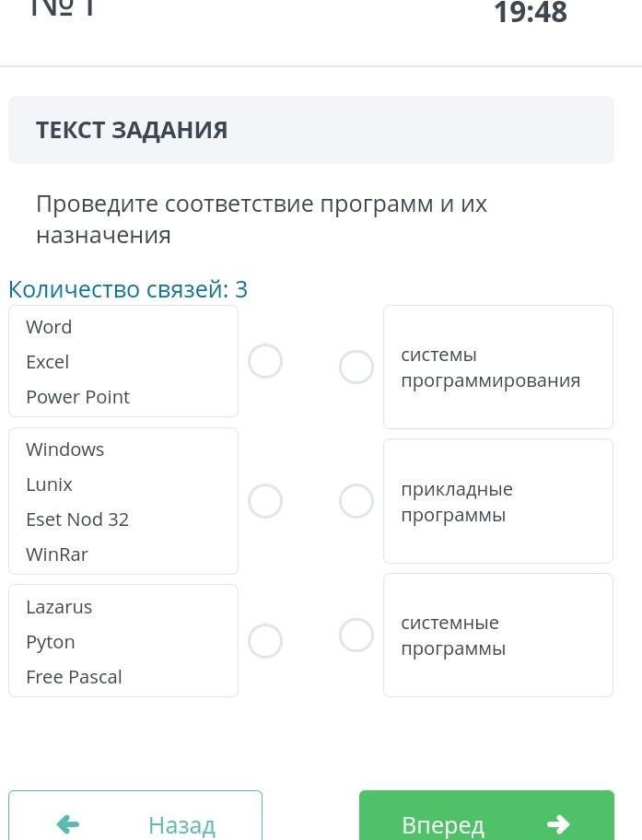Click the left arrow on Назад button
This screenshot has height=840, width=642.
coord(68,824)
